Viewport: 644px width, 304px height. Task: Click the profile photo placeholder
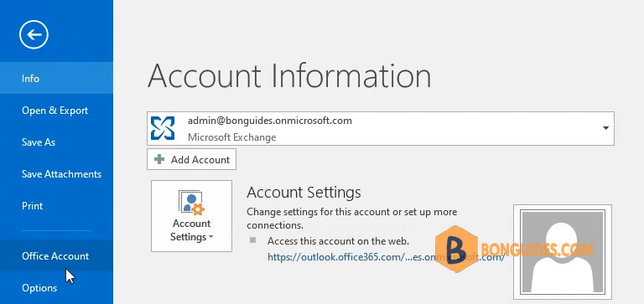coord(563,252)
